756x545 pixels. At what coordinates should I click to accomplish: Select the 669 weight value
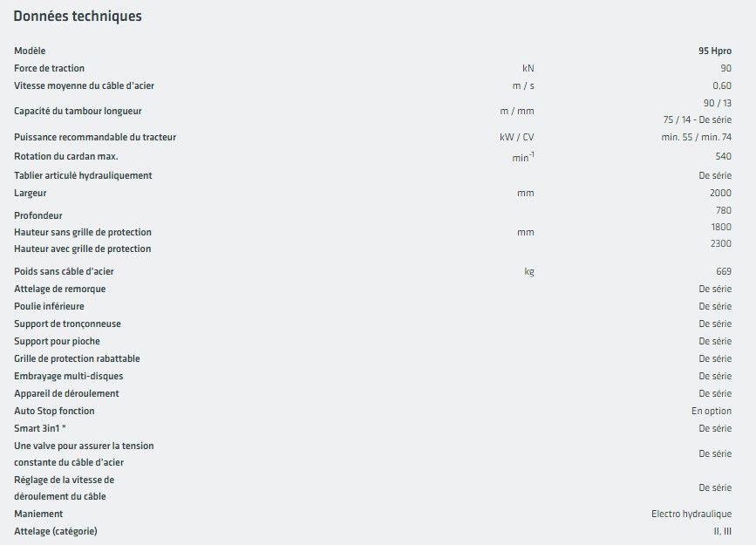(x=724, y=271)
